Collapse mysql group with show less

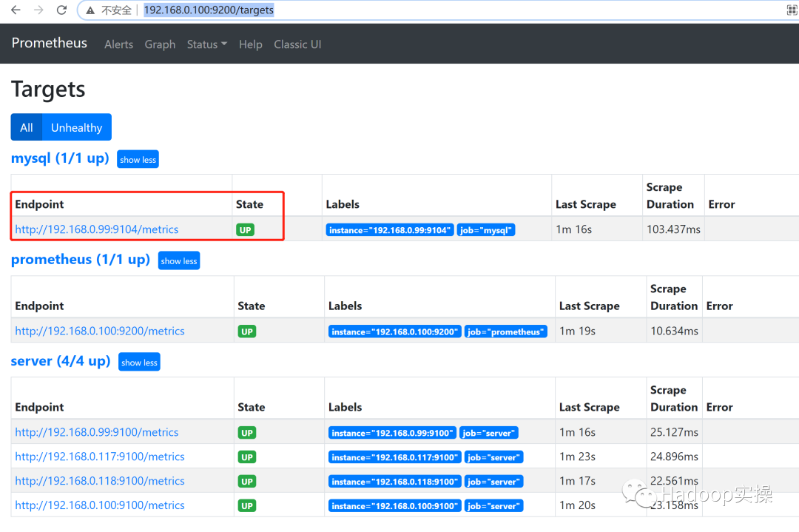(138, 160)
